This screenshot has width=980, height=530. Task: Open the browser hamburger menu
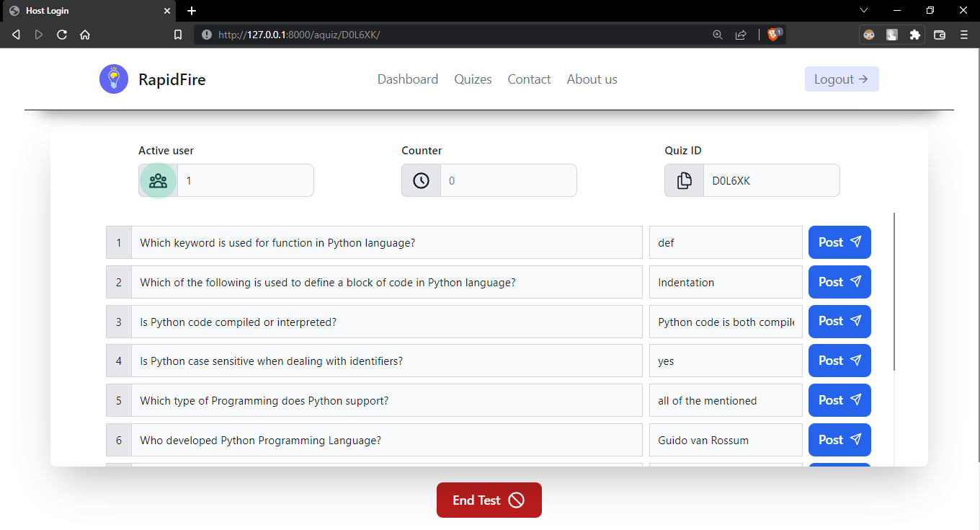964,34
